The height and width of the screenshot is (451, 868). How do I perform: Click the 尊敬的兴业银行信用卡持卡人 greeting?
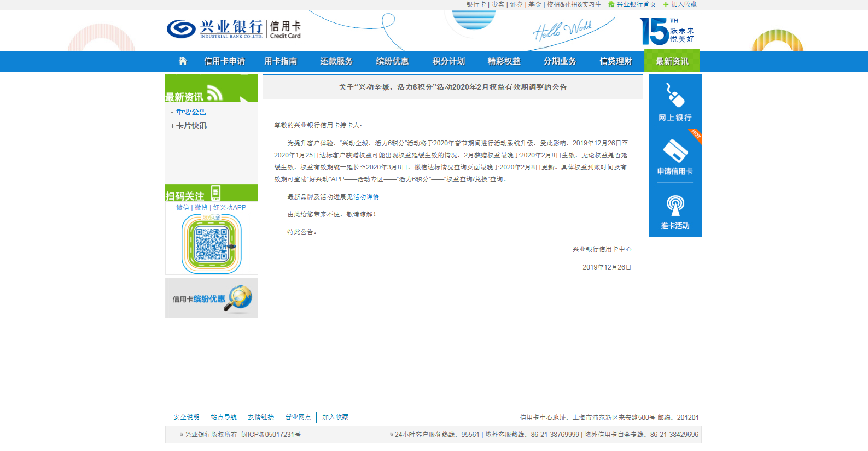tap(318, 125)
